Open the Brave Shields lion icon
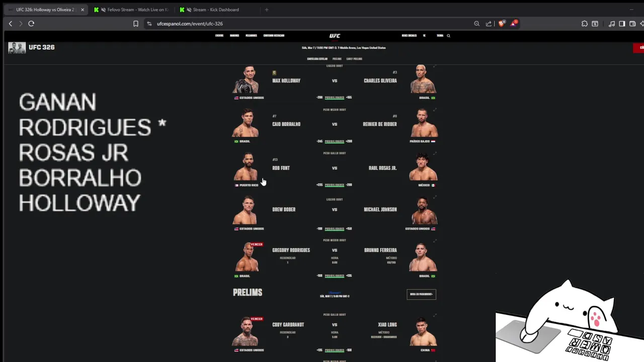644x362 pixels. pyautogui.click(x=501, y=24)
